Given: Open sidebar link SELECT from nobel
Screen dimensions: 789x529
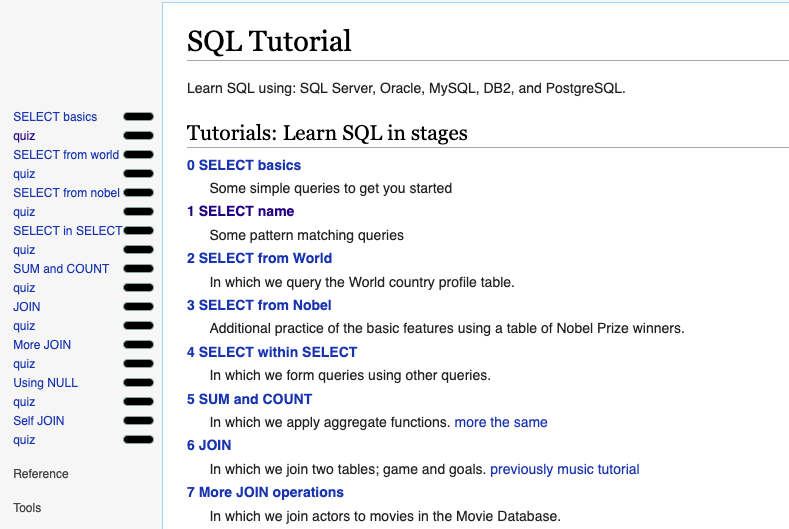Looking at the screenshot, I should pyautogui.click(x=66, y=193).
